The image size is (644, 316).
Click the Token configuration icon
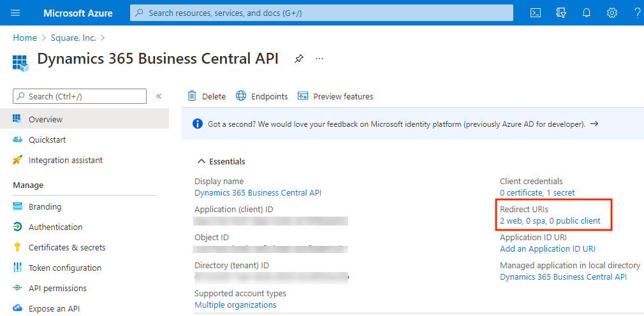point(17,268)
